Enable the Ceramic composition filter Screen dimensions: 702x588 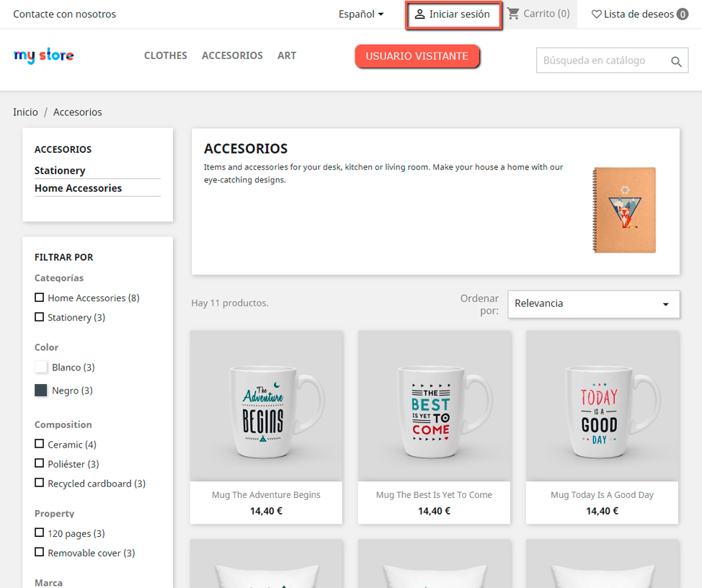40,444
